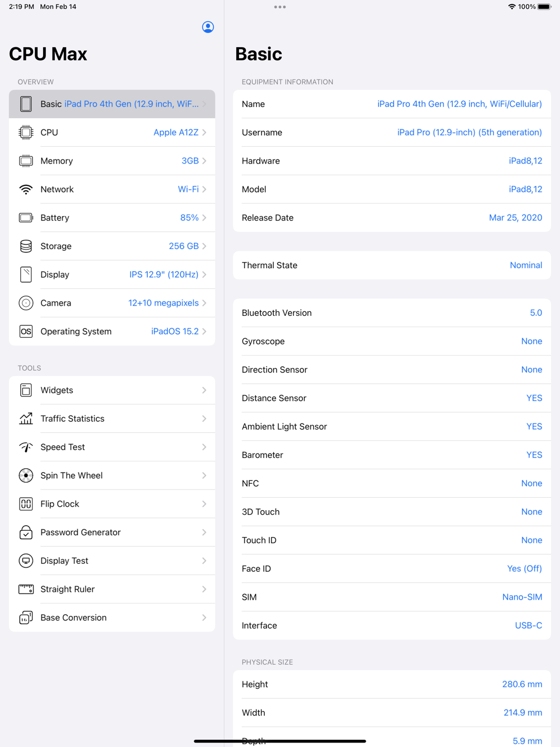Select the Ambient Light Sensor row

[x=392, y=427]
